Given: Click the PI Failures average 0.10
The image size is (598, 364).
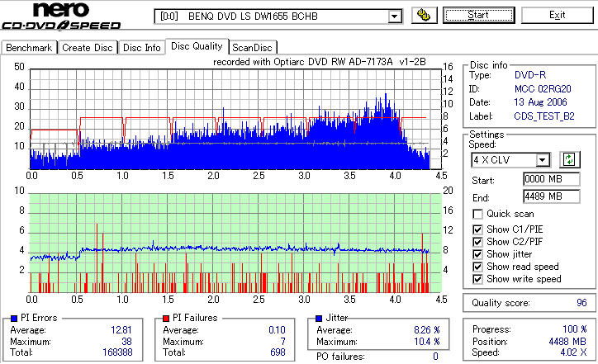Looking at the screenshot, I should pos(277,330).
